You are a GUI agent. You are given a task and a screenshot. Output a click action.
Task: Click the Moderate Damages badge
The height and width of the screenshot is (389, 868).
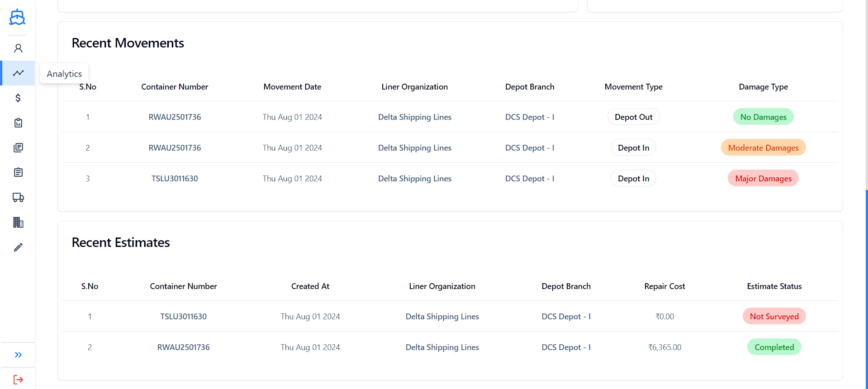click(763, 147)
